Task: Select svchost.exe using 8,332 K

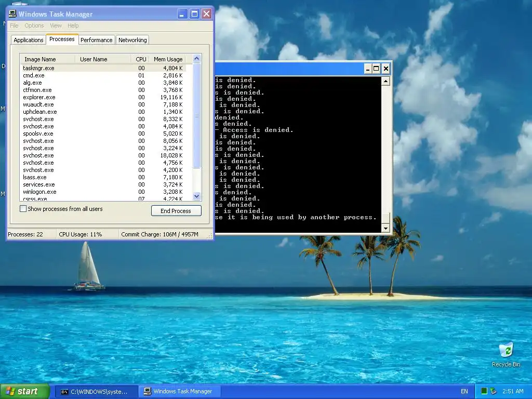Action: coord(102,119)
